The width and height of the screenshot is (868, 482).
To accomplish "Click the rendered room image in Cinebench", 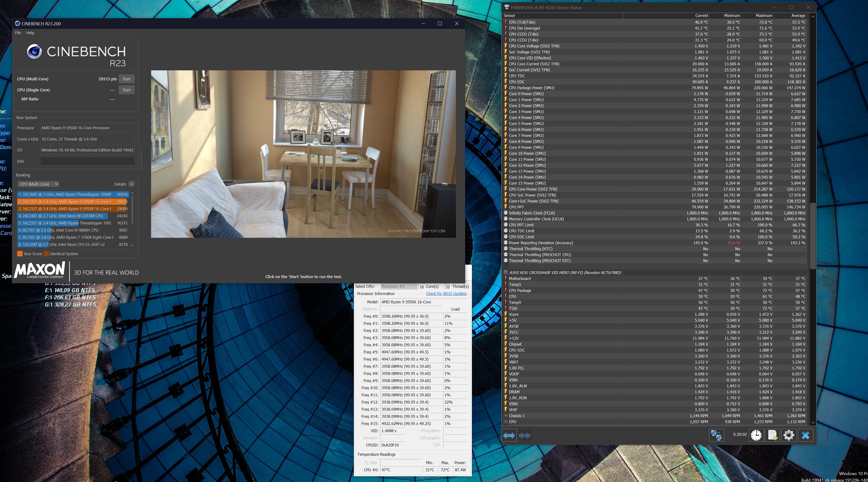I will coord(303,154).
